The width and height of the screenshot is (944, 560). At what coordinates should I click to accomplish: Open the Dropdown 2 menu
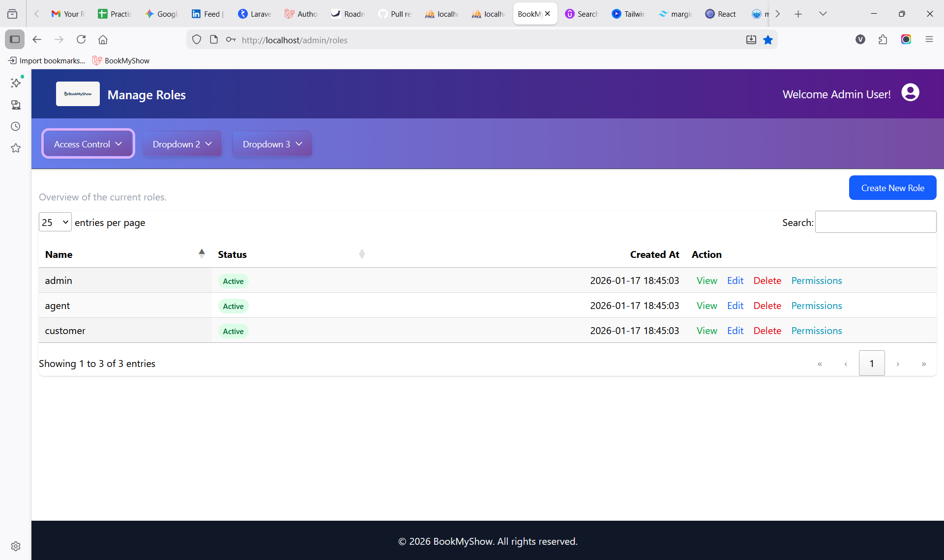(x=182, y=144)
